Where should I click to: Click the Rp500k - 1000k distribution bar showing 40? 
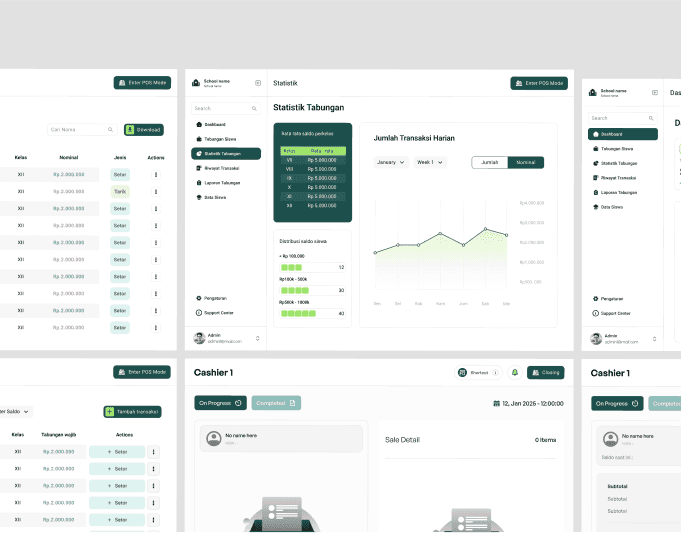coord(312,313)
